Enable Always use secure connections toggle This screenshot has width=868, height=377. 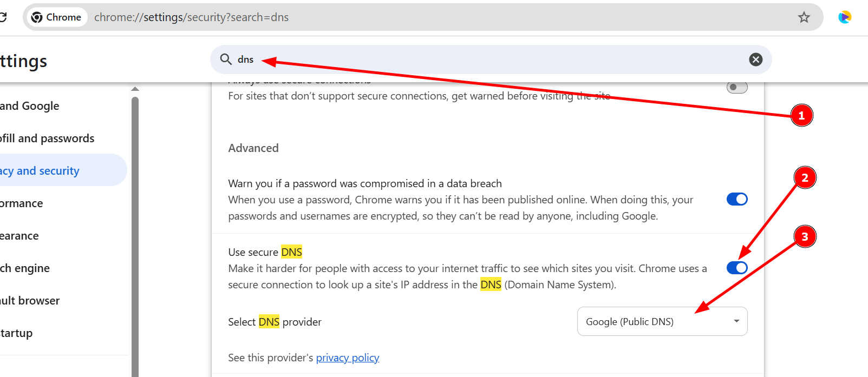[x=737, y=87]
